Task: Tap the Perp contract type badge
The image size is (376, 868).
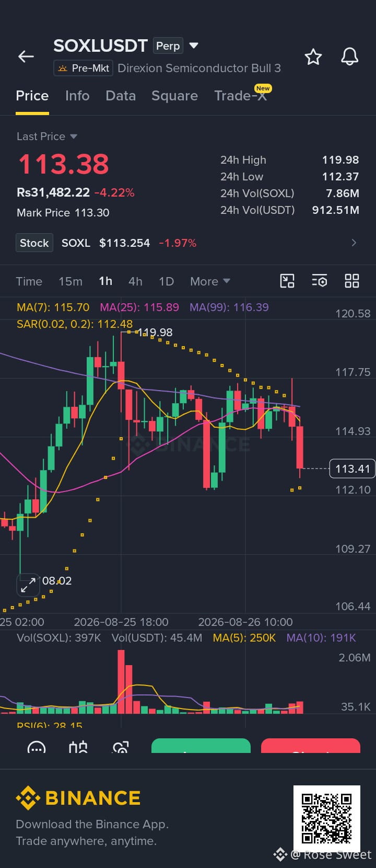Action: (x=168, y=46)
